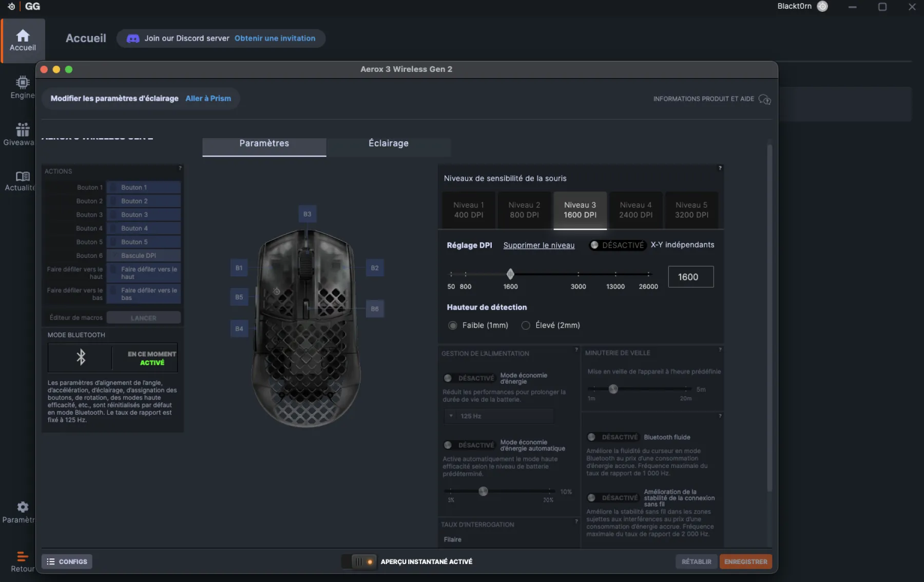Select the B6 button marker on mouse
924x582 pixels.
pyautogui.click(x=375, y=309)
